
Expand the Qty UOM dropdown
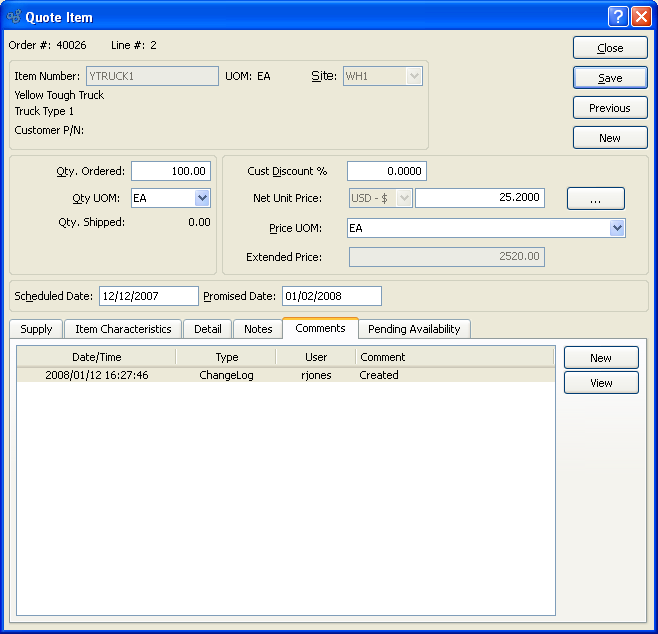click(202, 198)
